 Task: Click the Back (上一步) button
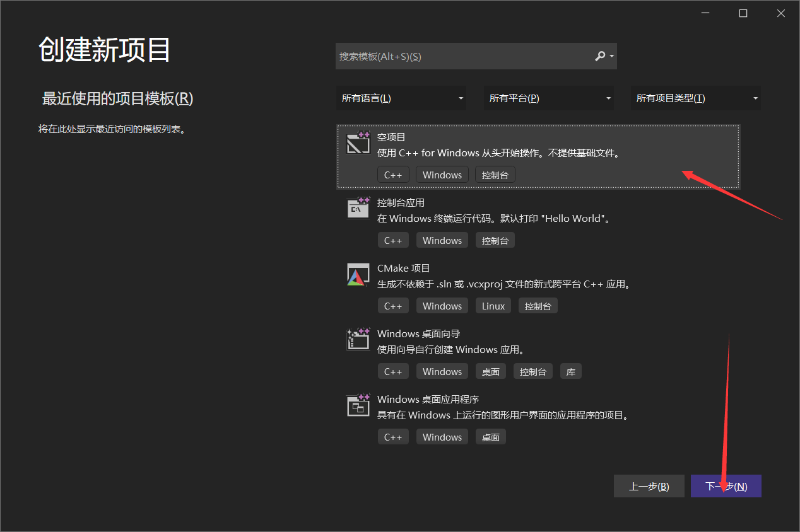[649, 486]
